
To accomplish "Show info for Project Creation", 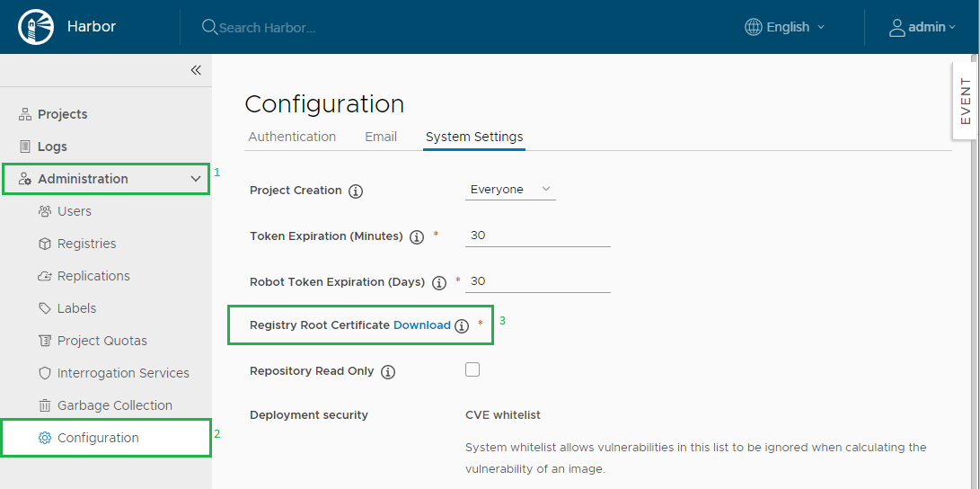I will pos(356,191).
